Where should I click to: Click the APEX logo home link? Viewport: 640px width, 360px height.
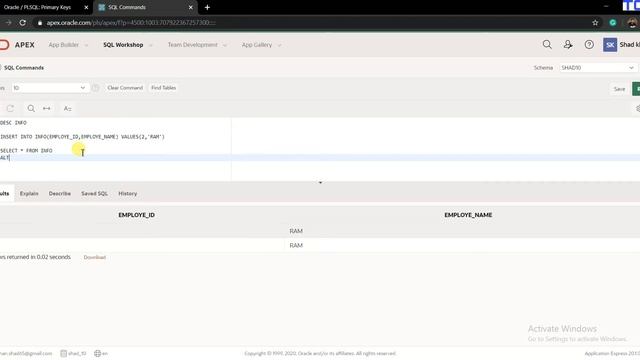click(17, 45)
